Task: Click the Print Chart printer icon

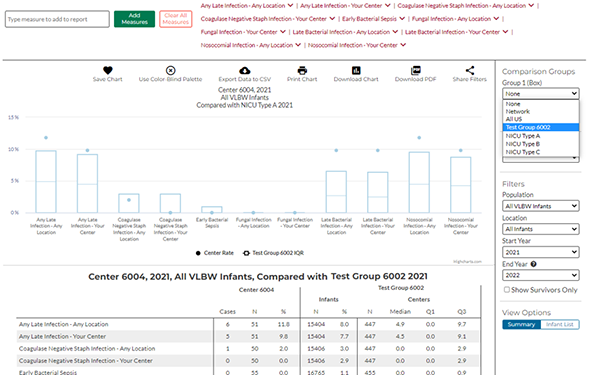Action: [x=302, y=70]
